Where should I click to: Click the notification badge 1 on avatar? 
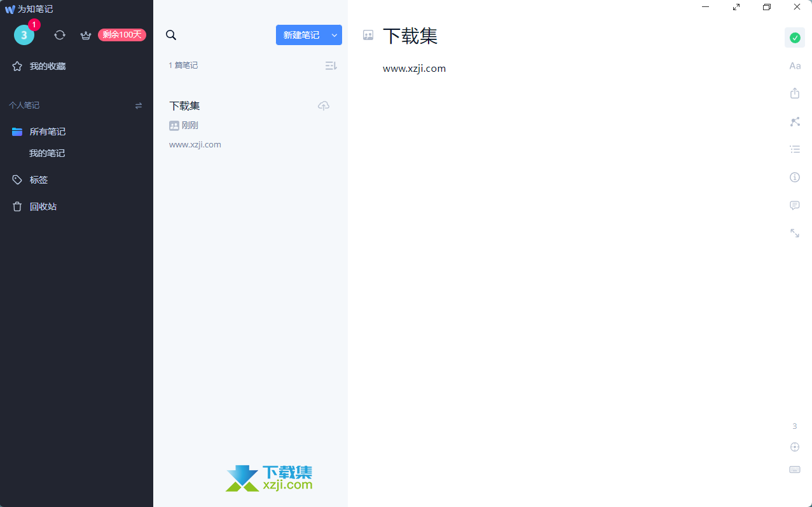pyautogui.click(x=34, y=25)
